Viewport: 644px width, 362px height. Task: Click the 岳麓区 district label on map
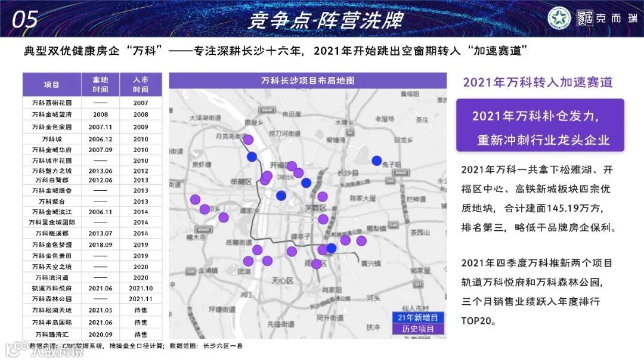[x=241, y=182]
